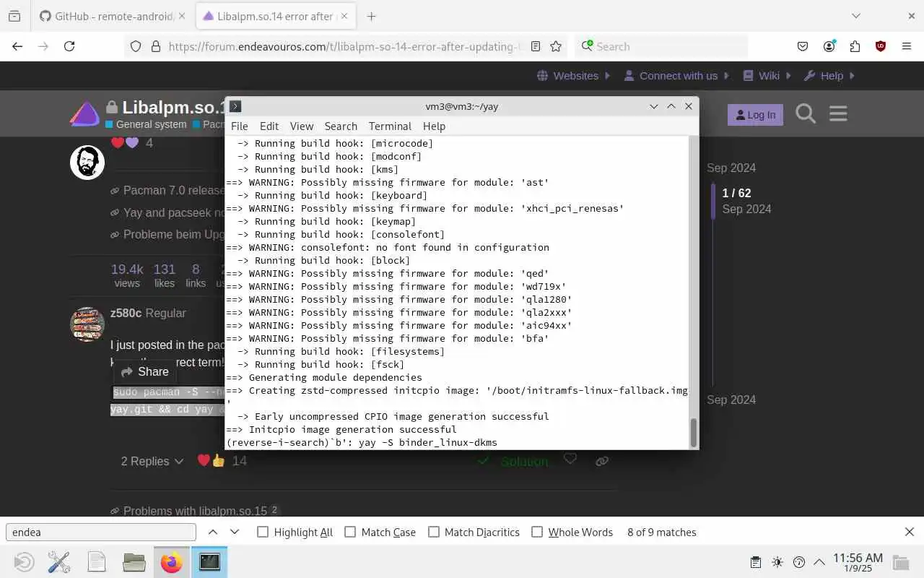Jump to previous find match arrow

coord(213,532)
